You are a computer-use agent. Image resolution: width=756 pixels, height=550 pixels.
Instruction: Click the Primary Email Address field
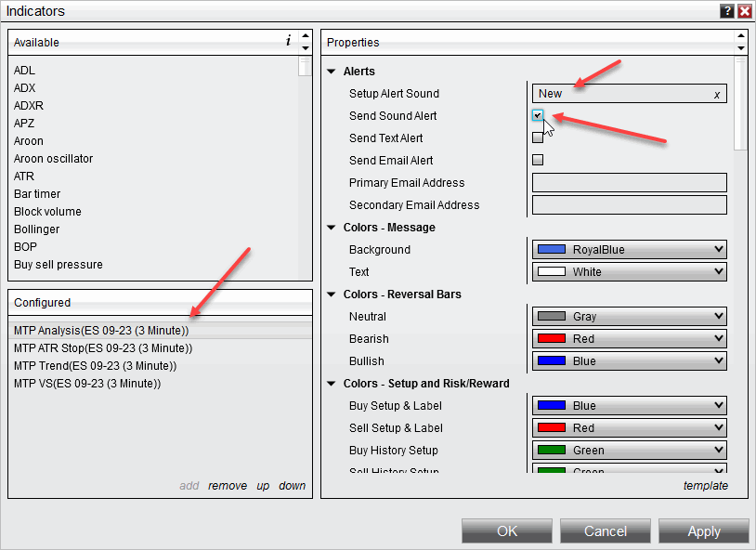point(629,183)
